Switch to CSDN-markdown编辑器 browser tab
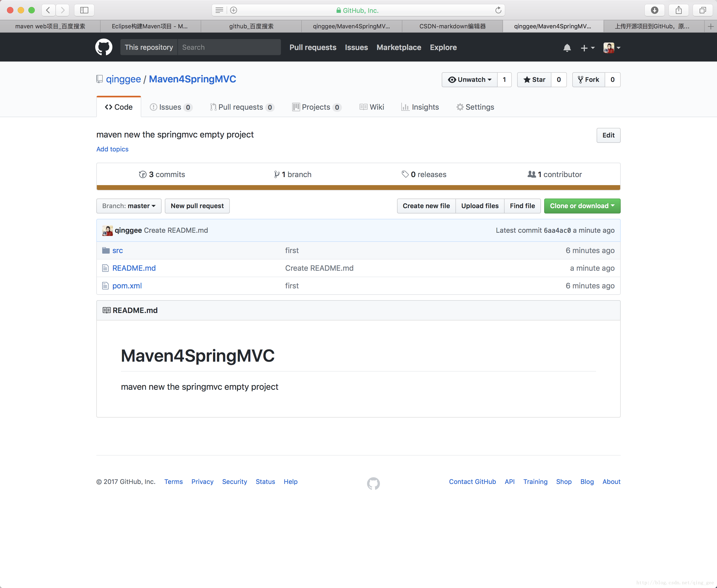 click(x=452, y=26)
